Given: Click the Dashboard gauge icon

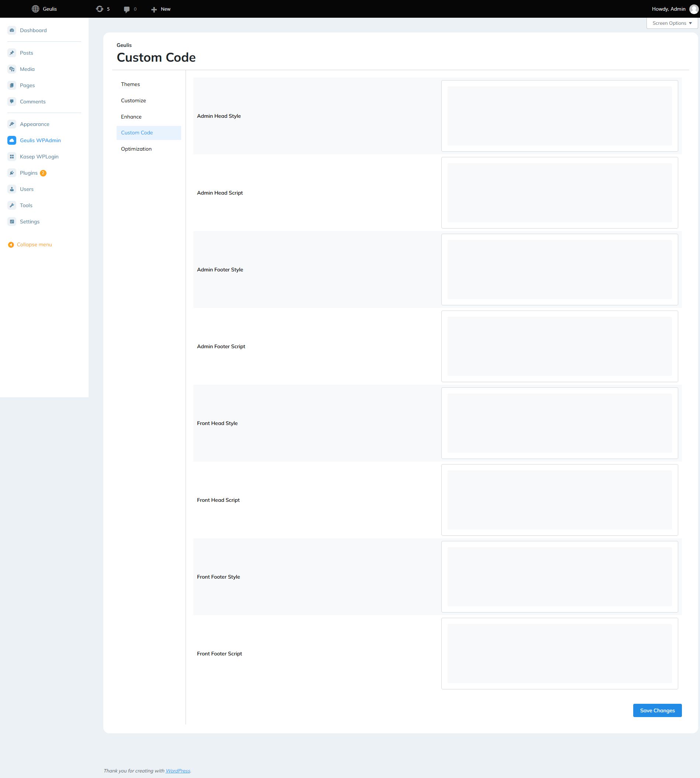Looking at the screenshot, I should (x=12, y=30).
